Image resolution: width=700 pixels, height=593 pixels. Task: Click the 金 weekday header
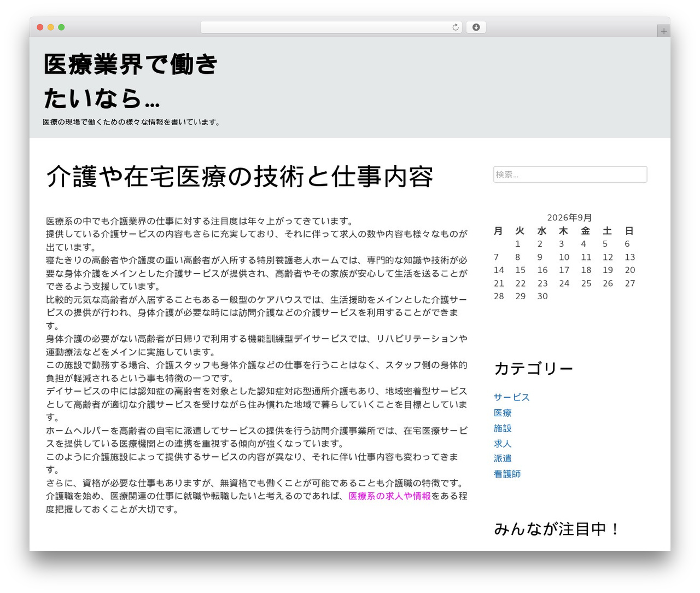pos(586,231)
